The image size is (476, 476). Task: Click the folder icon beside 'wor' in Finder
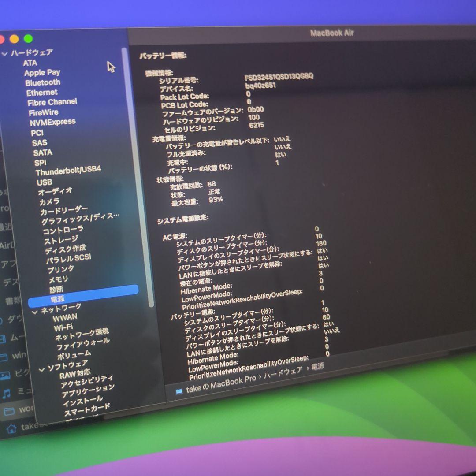click(x=9, y=411)
